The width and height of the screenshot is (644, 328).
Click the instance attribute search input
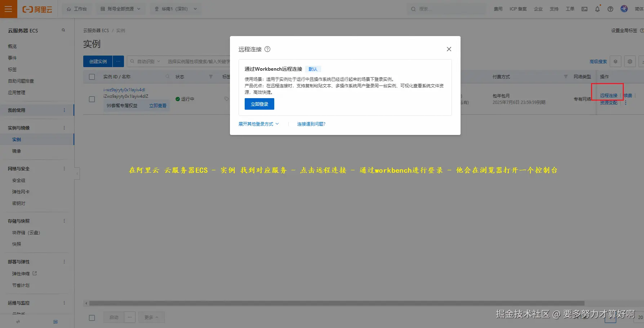tap(198, 61)
